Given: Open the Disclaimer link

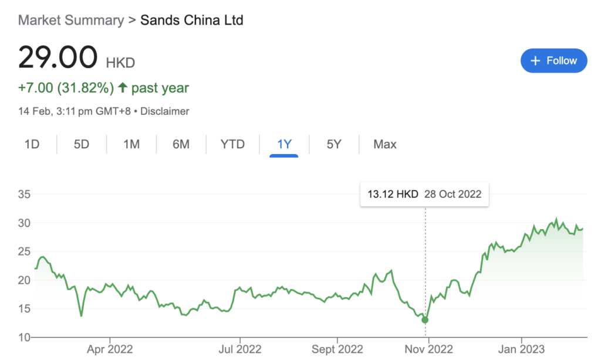Looking at the screenshot, I should [165, 111].
